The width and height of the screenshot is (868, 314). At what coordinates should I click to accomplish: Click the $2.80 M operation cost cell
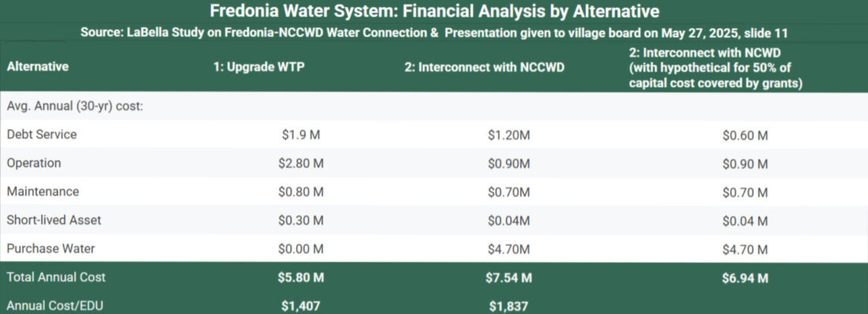tap(301, 164)
